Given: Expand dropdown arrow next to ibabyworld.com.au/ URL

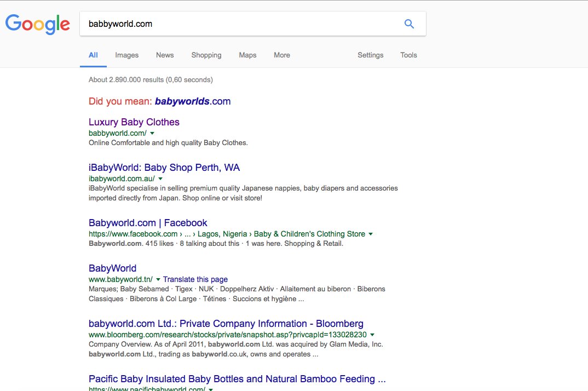Looking at the screenshot, I should point(160,179).
